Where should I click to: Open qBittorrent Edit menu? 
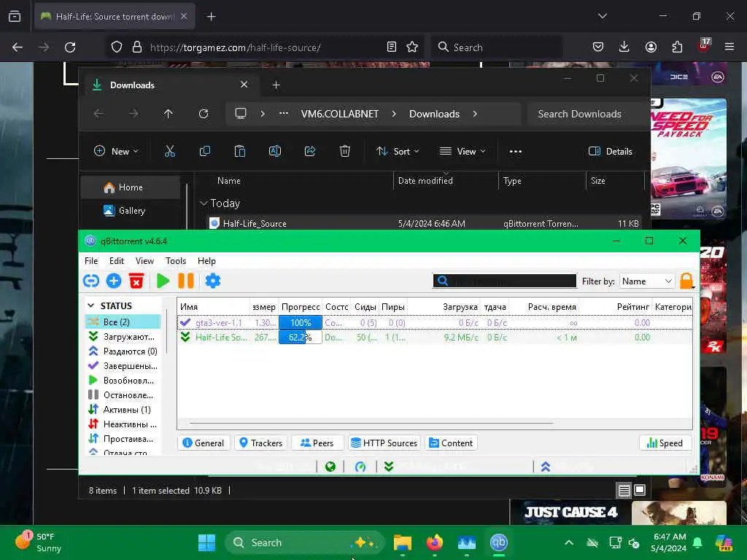point(117,261)
